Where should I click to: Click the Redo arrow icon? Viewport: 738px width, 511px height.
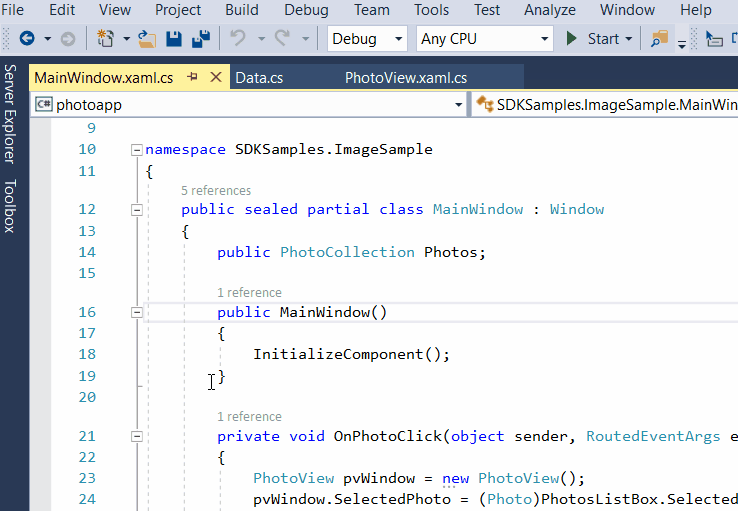(282, 39)
